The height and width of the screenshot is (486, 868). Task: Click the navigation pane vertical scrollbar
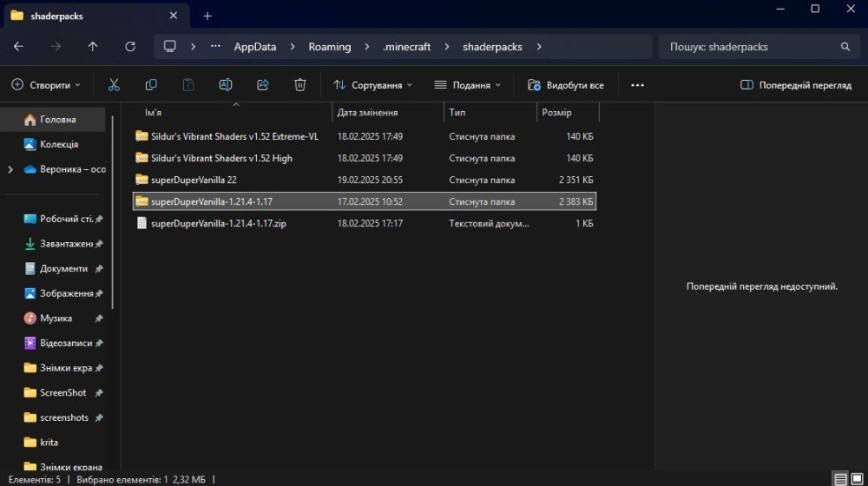[113, 212]
